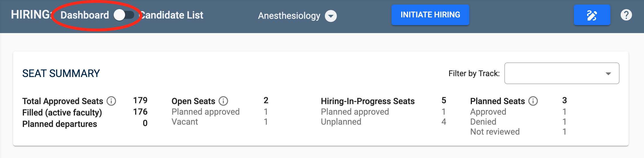Screen dimensions: 644x158
Task: Click info icon next to Total Approved Seats
Action: (111, 101)
